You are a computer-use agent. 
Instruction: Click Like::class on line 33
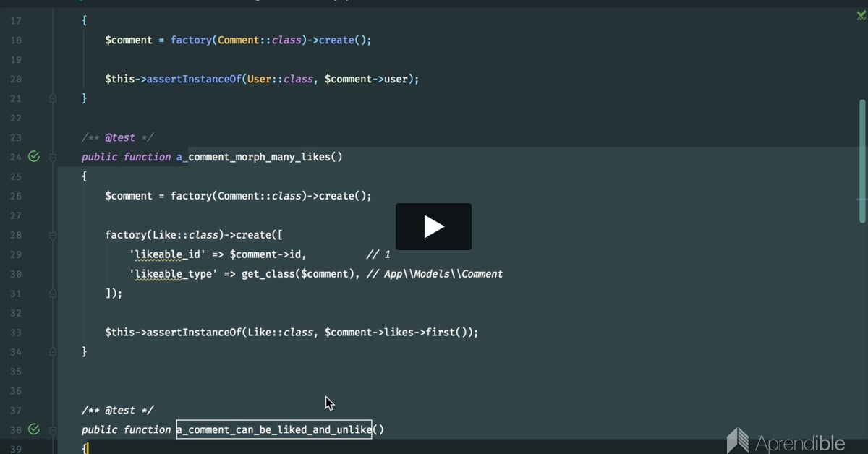pyautogui.click(x=281, y=333)
